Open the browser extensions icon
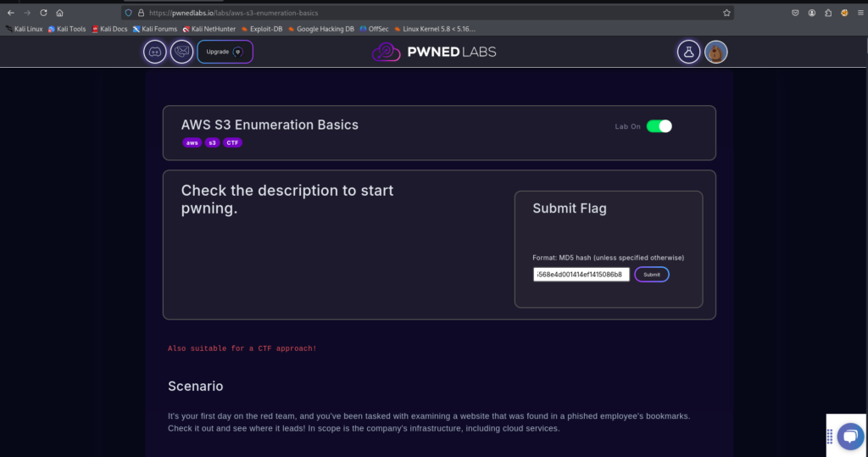Image resolution: width=868 pixels, height=457 pixels. (x=828, y=13)
